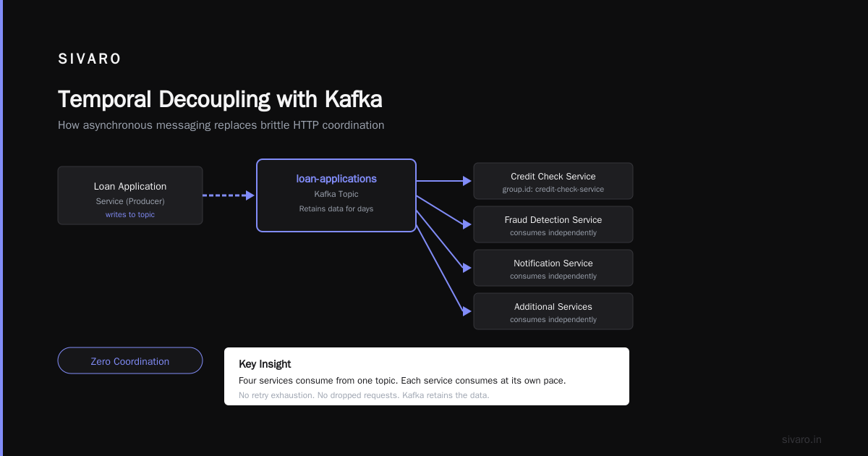Click the SIVARO brand logo text
This screenshot has width=868, height=456.
90,59
